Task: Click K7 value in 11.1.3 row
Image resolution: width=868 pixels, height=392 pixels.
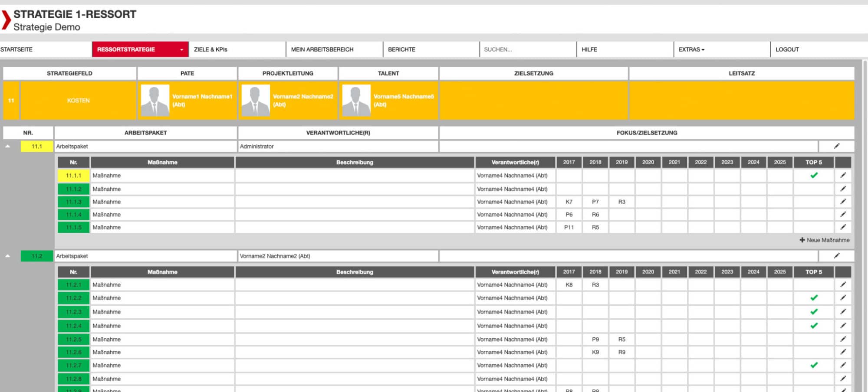Action: point(569,202)
